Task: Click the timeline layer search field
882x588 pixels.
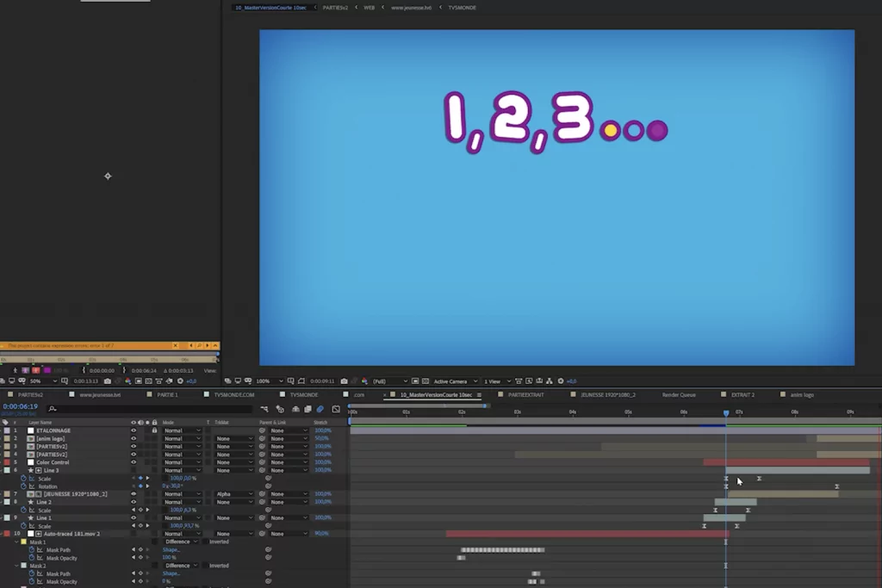Action: coord(146,409)
